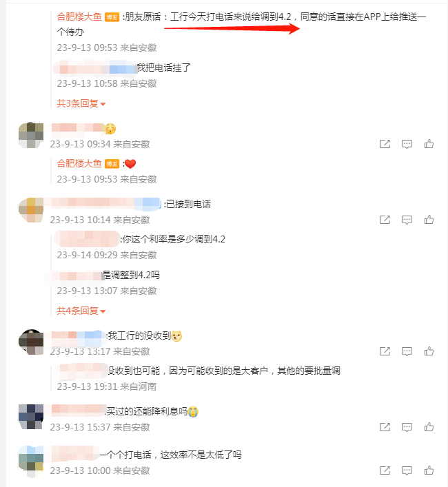This screenshot has height=487, width=448.
Task: Forward the '买过的还能降利息吗' comment
Action: click(385, 427)
